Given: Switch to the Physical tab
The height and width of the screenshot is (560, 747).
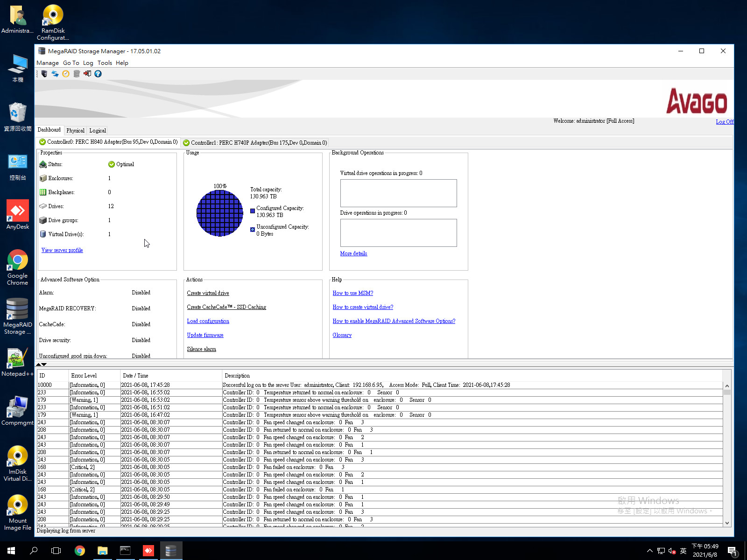Looking at the screenshot, I should [x=75, y=131].
